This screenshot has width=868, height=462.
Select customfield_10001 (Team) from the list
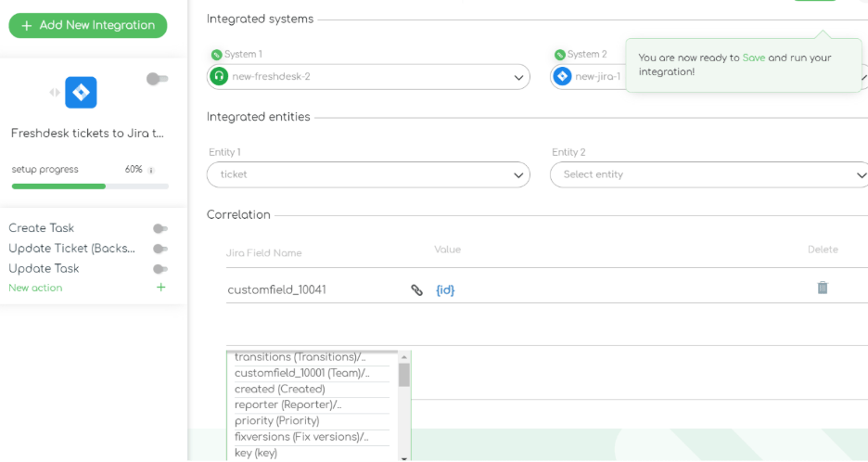[301, 373]
